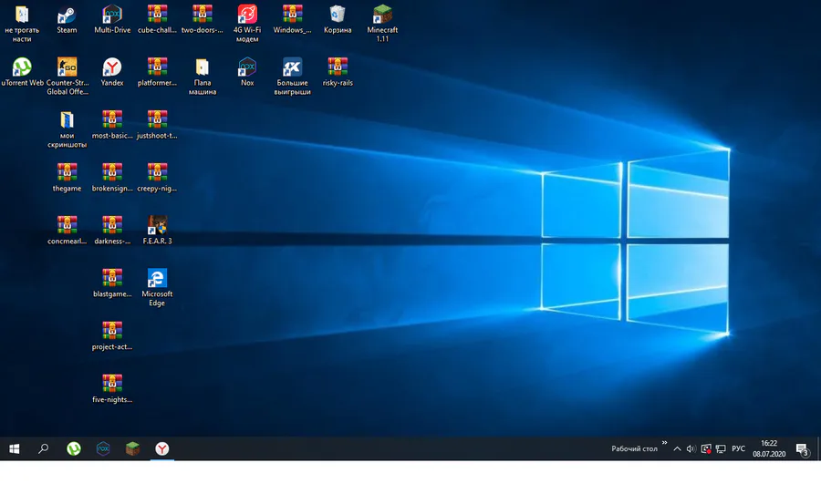821x504 pixels.
Task: Select the platformer... archive icon
Action: pos(157,73)
